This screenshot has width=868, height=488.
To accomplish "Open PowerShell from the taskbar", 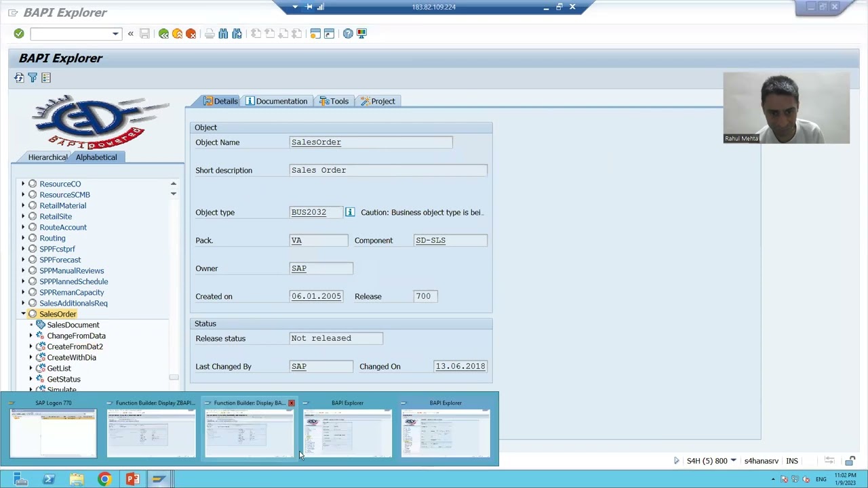I will 48,479.
